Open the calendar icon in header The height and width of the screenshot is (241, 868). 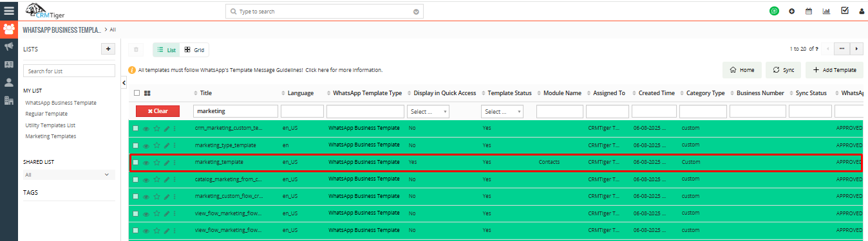click(809, 11)
